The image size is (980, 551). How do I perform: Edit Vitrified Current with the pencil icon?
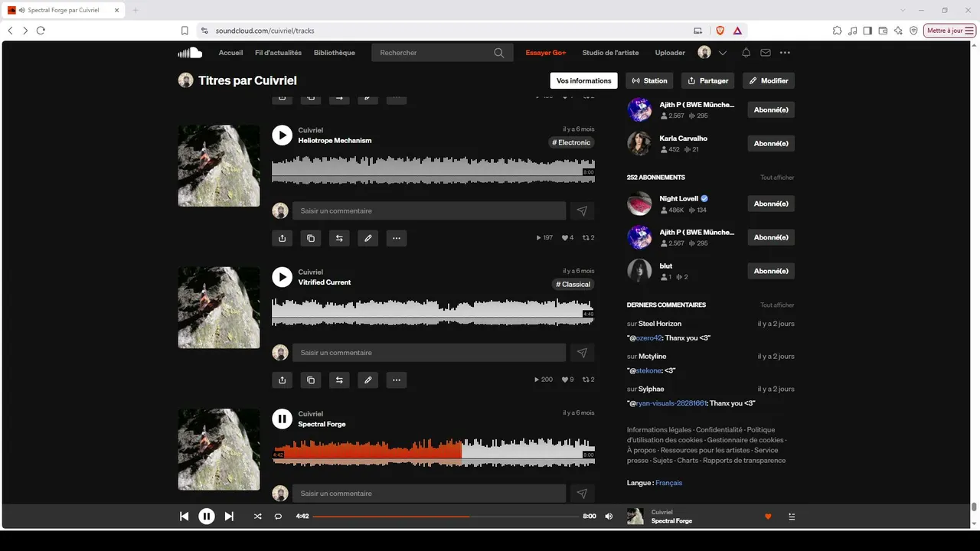tap(367, 380)
